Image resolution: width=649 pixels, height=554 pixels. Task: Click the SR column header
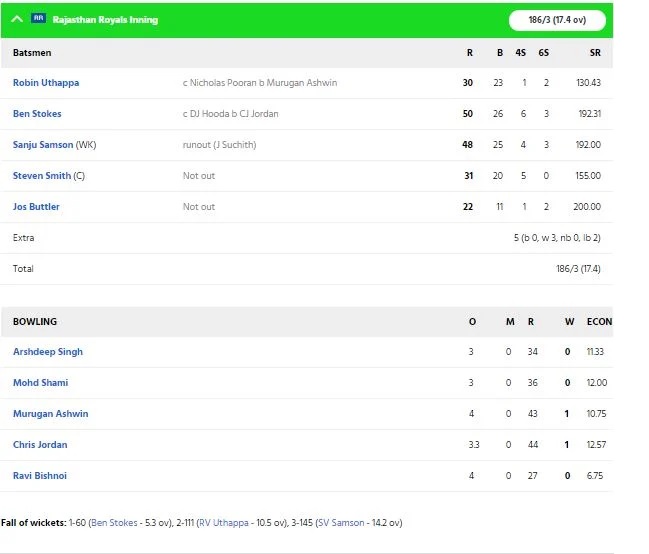pyautogui.click(x=595, y=53)
